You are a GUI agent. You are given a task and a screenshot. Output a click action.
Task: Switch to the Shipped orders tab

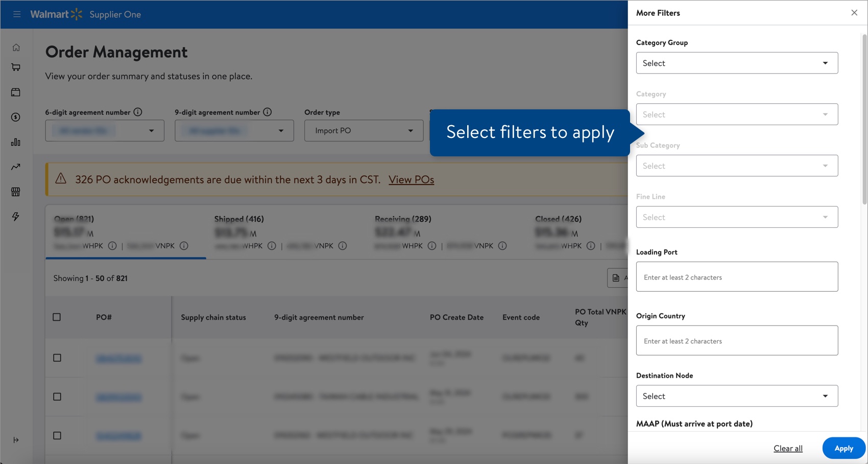tap(238, 219)
